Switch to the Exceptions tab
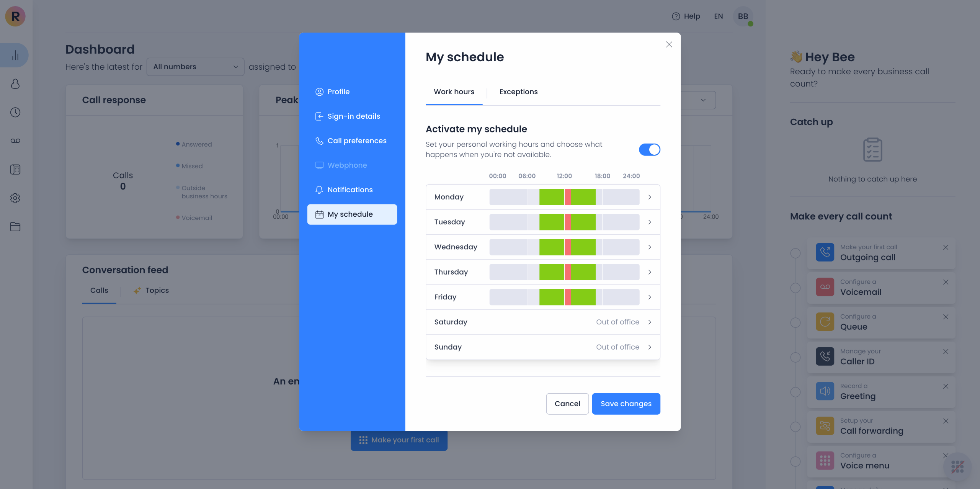 pyautogui.click(x=518, y=92)
